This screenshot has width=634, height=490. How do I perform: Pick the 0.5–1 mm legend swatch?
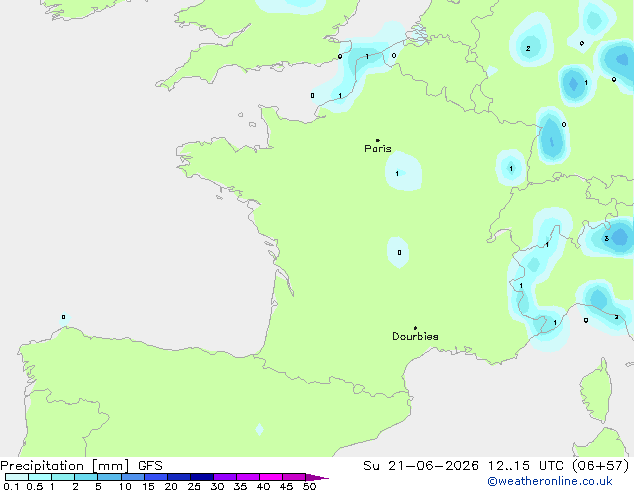tap(40, 477)
